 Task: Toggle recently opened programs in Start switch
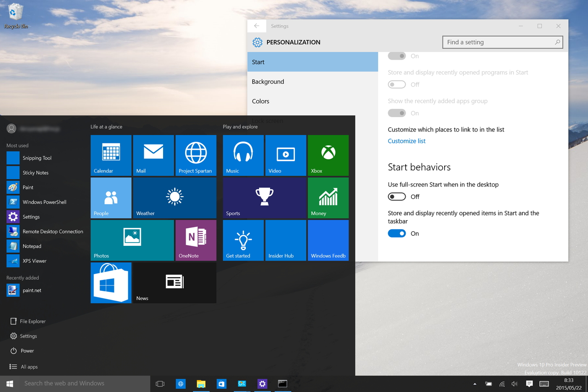click(x=397, y=85)
